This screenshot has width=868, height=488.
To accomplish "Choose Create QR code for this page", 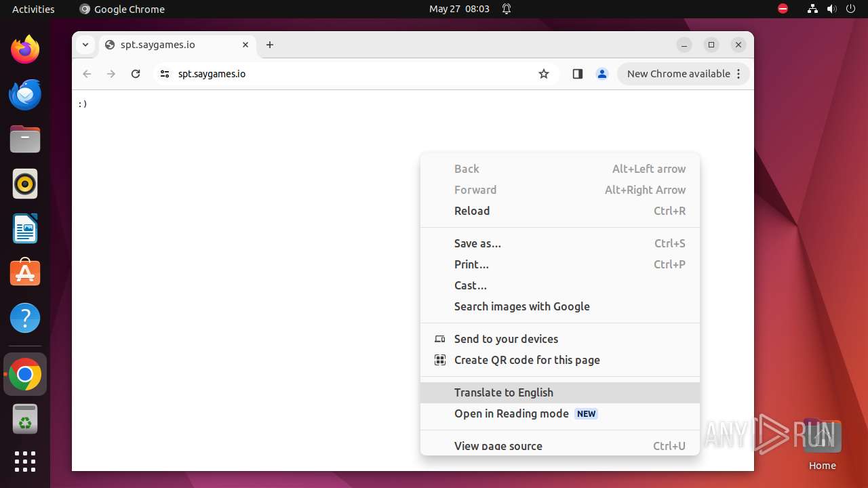I will point(560,360).
